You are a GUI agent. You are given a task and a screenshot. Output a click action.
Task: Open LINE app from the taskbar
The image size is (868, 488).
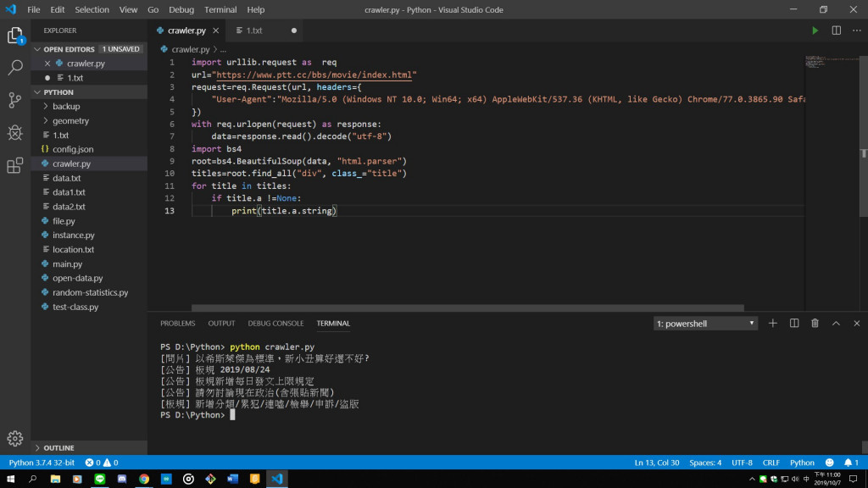(100, 479)
